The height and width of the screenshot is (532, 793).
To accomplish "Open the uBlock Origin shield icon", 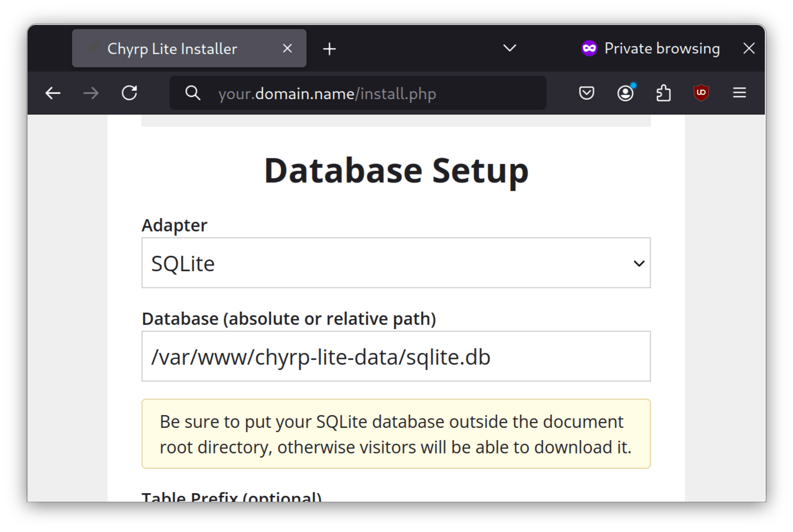I will [x=701, y=93].
